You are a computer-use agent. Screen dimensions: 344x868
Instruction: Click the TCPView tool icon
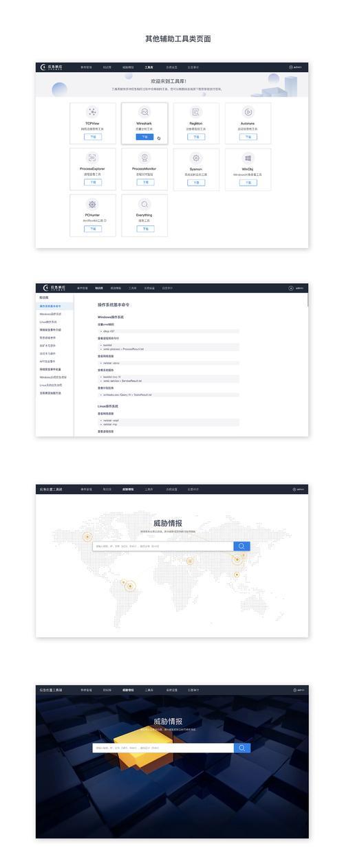click(x=92, y=112)
